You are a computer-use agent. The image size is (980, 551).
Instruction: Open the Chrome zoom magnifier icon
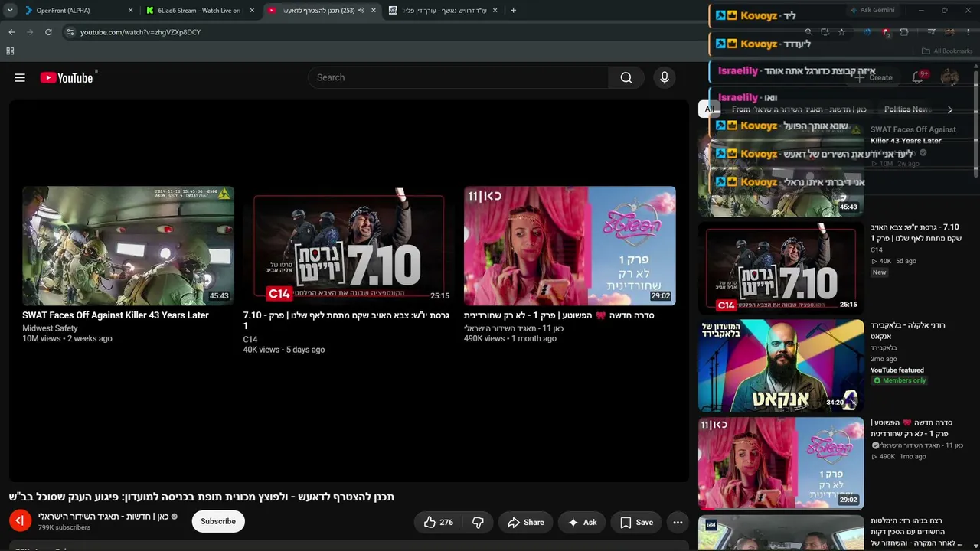point(808,32)
